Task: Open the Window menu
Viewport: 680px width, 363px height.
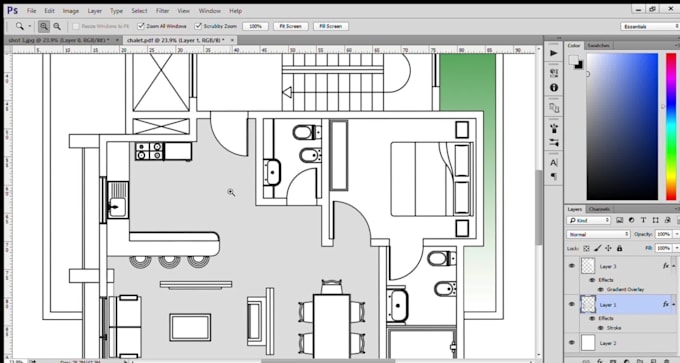Action: (x=209, y=11)
